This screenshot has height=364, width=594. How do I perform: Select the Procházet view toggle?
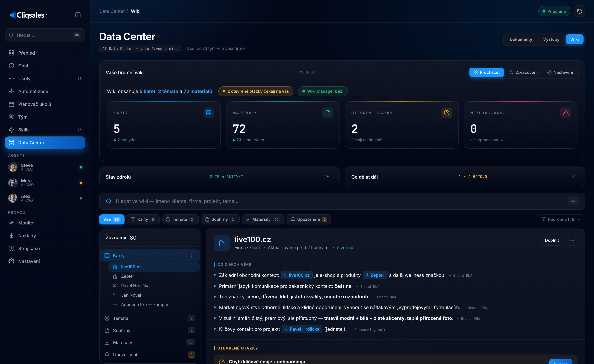pos(487,72)
